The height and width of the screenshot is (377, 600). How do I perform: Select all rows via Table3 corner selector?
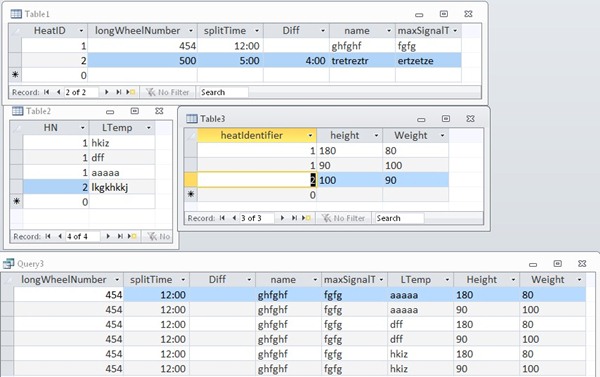point(191,135)
